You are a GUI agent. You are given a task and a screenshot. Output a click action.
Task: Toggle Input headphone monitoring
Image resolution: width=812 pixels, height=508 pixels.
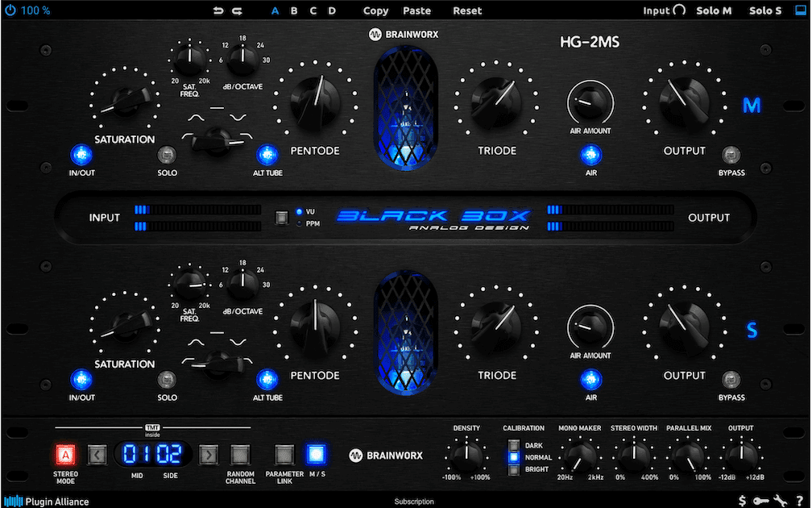[x=665, y=10]
